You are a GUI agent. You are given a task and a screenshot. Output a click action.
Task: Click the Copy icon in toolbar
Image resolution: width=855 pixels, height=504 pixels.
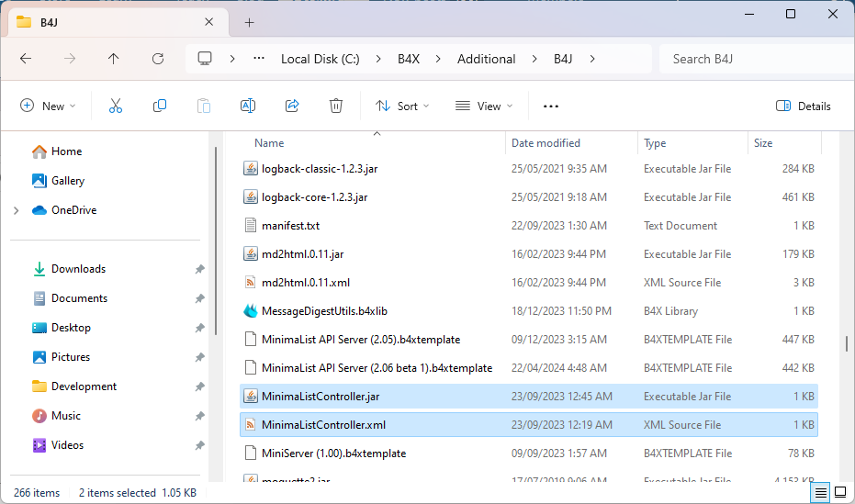[x=160, y=106]
